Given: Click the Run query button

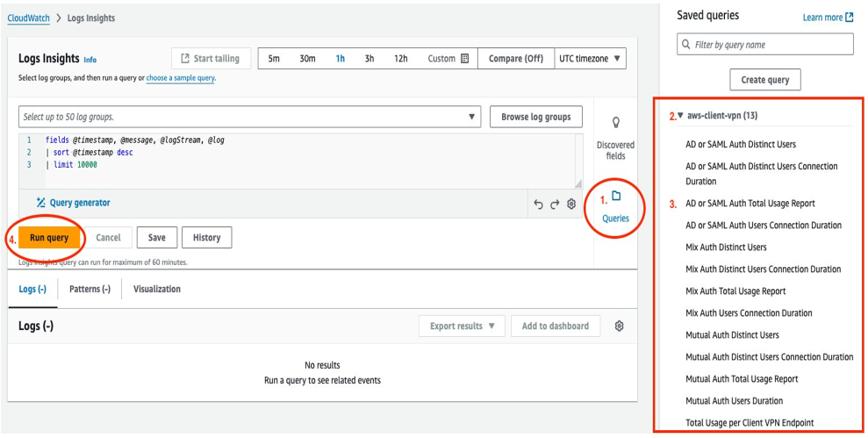Looking at the screenshot, I should click(49, 238).
